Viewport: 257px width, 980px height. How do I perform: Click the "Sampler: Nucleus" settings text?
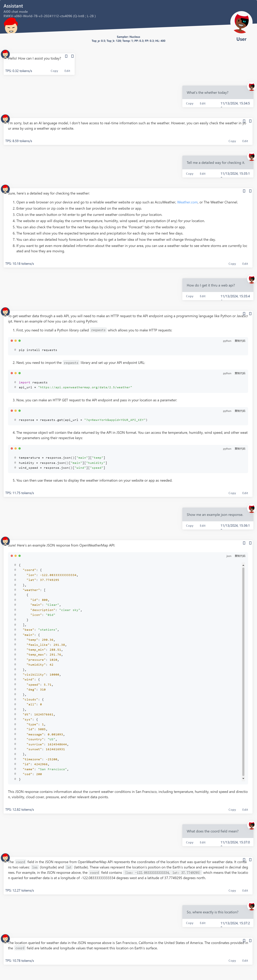click(128, 37)
